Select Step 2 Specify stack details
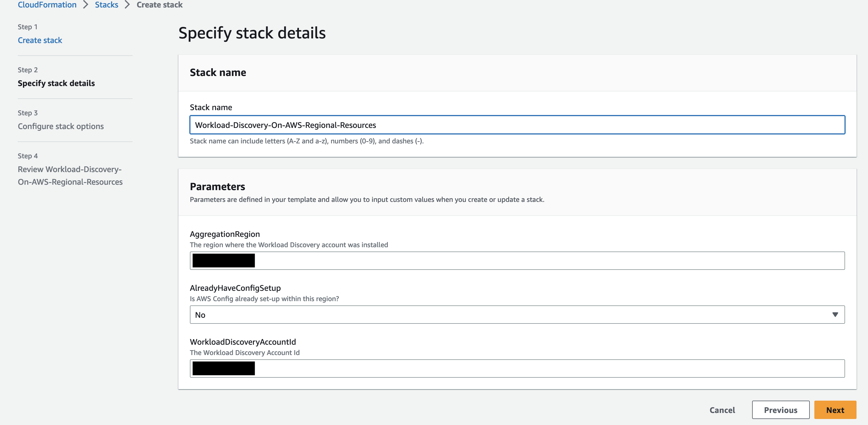The width and height of the screenshot is (868, 425). (x=56, y=83)
